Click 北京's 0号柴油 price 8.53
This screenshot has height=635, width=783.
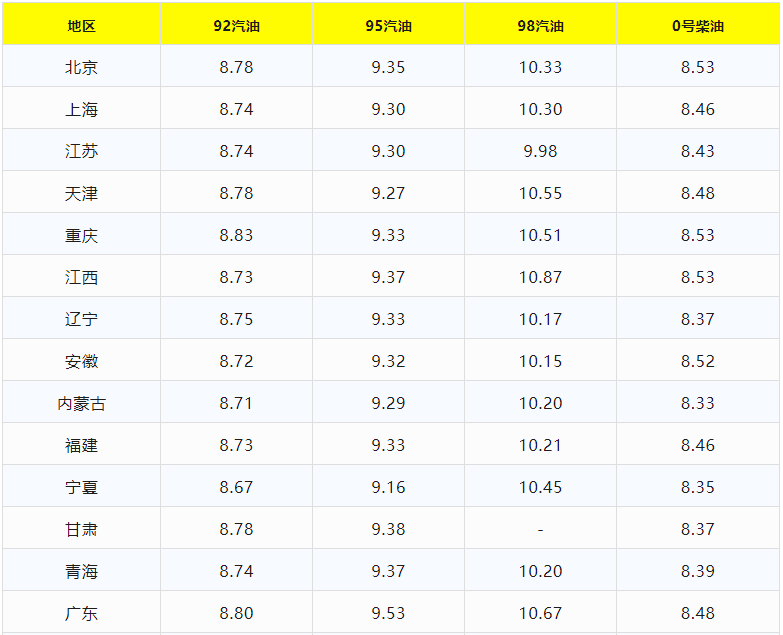tap(698, 67)
